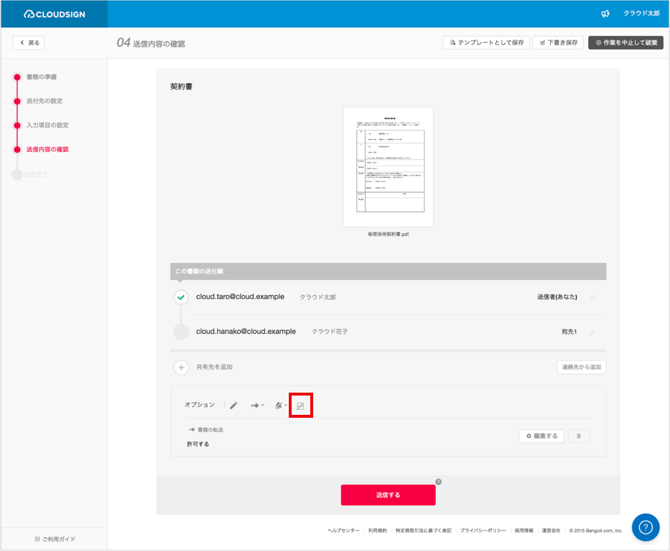
Task: Expand the forwarding arrow options dropdown
Action: (258, 405)
